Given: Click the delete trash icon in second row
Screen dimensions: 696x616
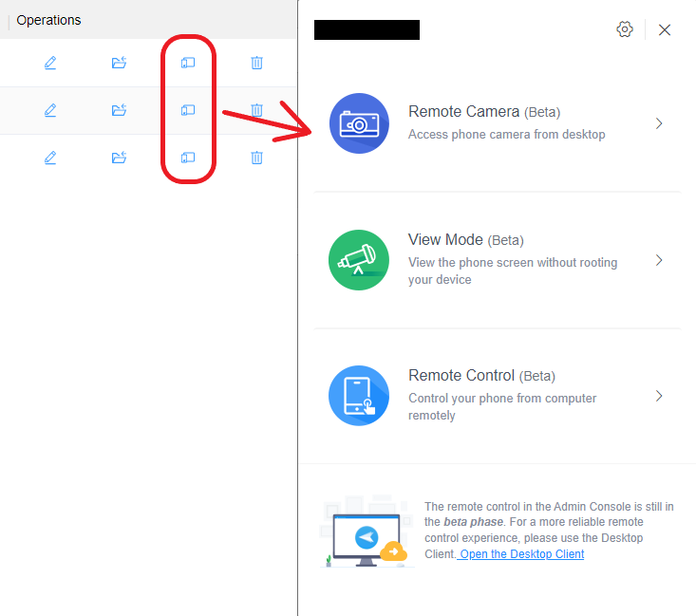Looking at the screenshot, I should (x=256, y=110).
